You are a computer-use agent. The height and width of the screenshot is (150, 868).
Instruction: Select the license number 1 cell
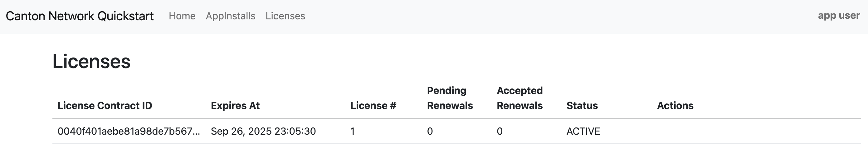click(x=353, y=132)
